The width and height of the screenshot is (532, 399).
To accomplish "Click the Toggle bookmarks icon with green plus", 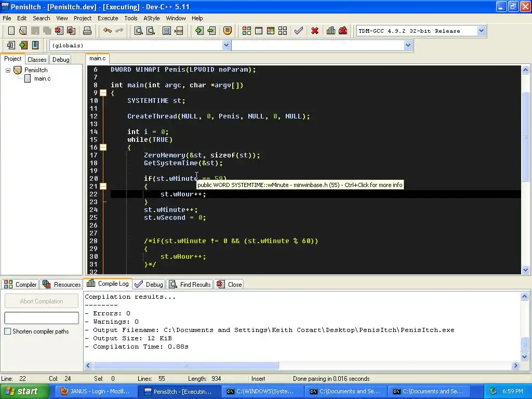I will click(x=23, y=45).
